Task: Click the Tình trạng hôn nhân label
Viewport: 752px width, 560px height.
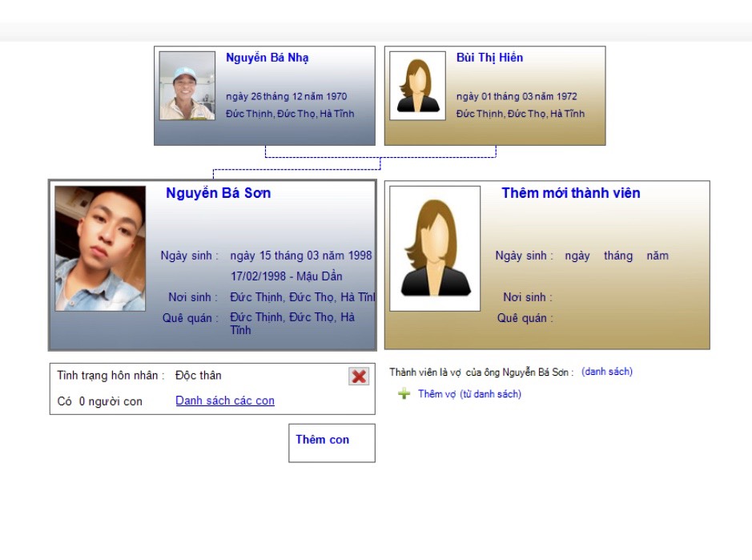Action: (111, 375)
